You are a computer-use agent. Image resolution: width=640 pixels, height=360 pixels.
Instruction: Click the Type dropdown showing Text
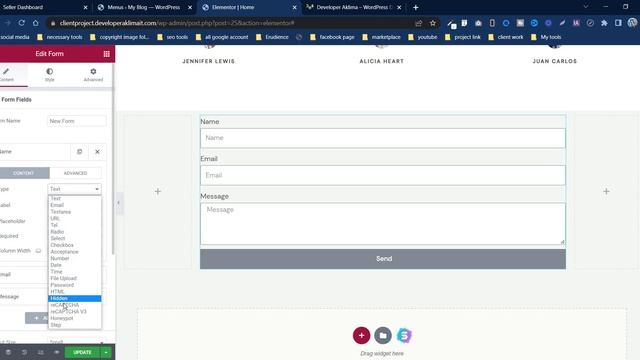pyautogui.click(x=74, y=189)
